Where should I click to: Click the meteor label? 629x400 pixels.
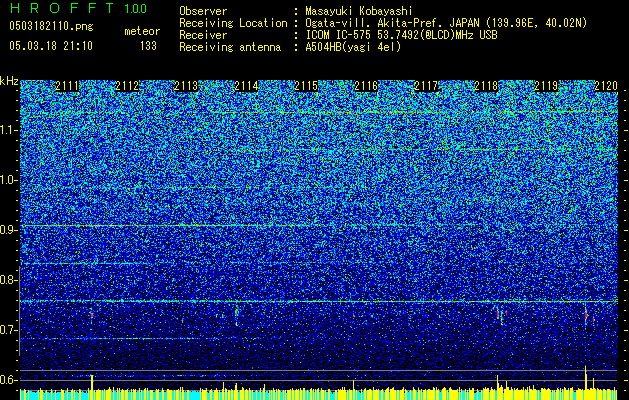(142, 31)
